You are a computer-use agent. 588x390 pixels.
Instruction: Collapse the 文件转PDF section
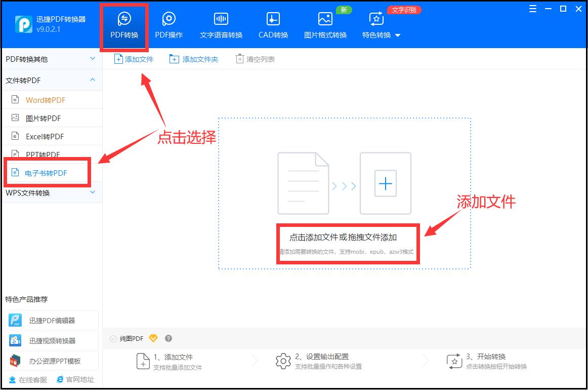pos(51,80)
